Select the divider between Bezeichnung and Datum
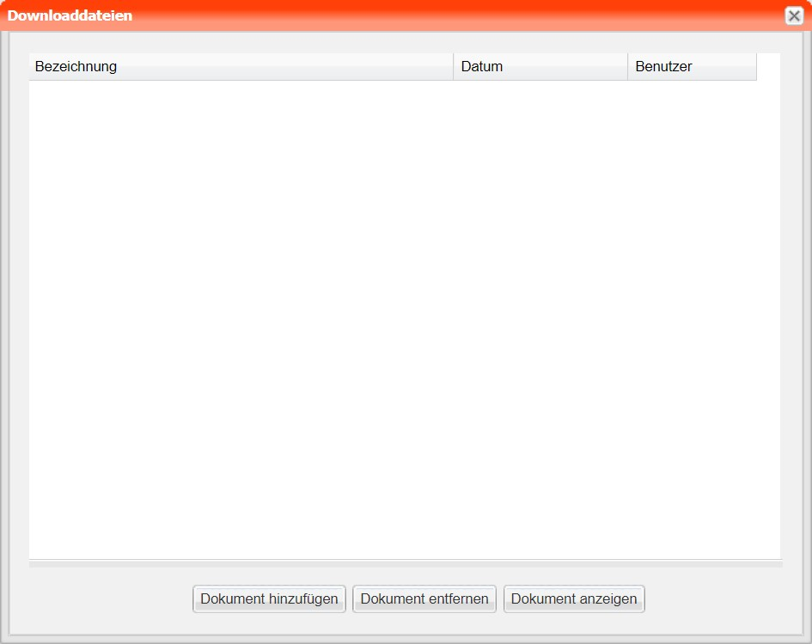Image resolution: width=812 pixels, height=644 pixels. click(453, 67)
